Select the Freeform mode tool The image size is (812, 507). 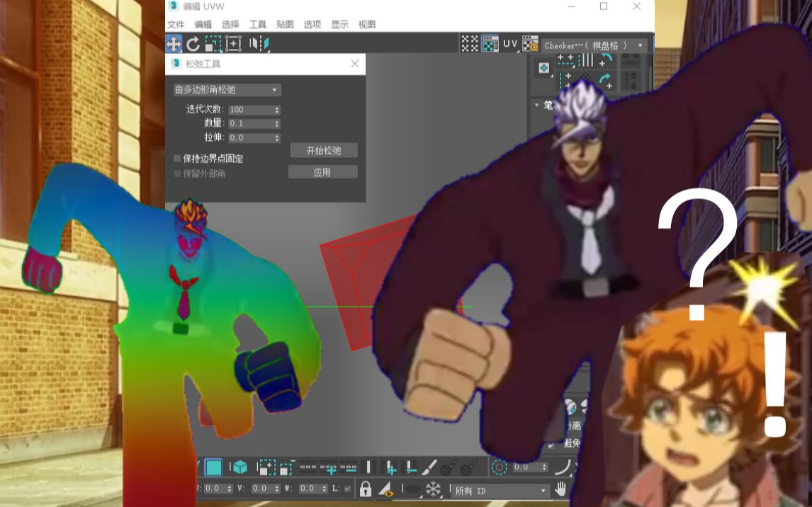234,44
